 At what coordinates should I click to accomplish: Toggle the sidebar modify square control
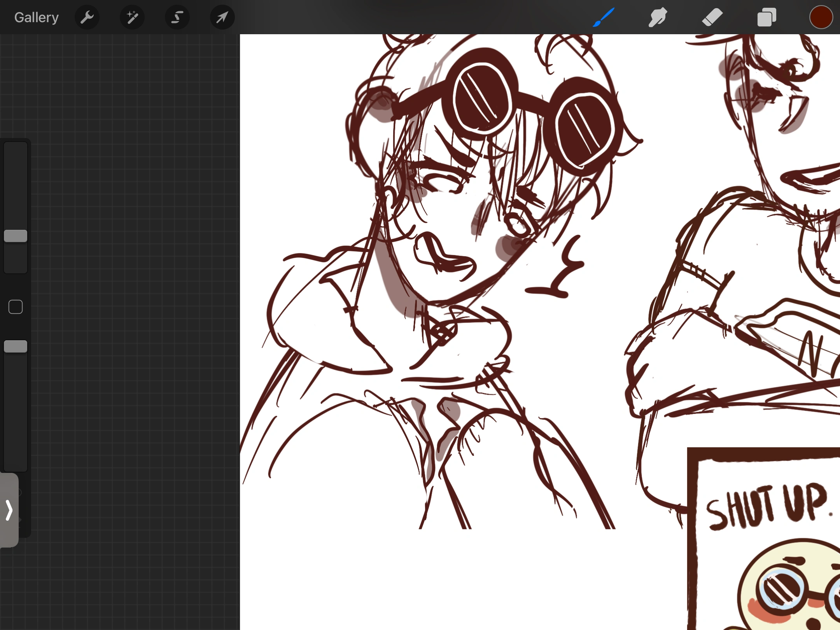tap(16, 306)
